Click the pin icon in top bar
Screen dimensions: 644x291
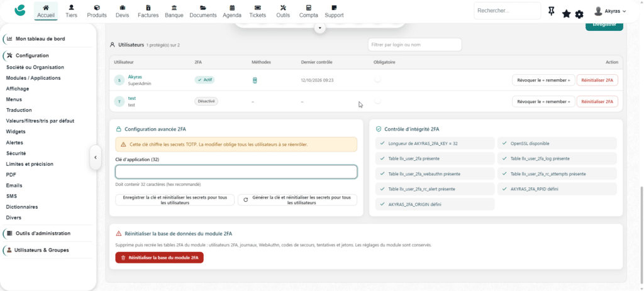tap(552, 11)
